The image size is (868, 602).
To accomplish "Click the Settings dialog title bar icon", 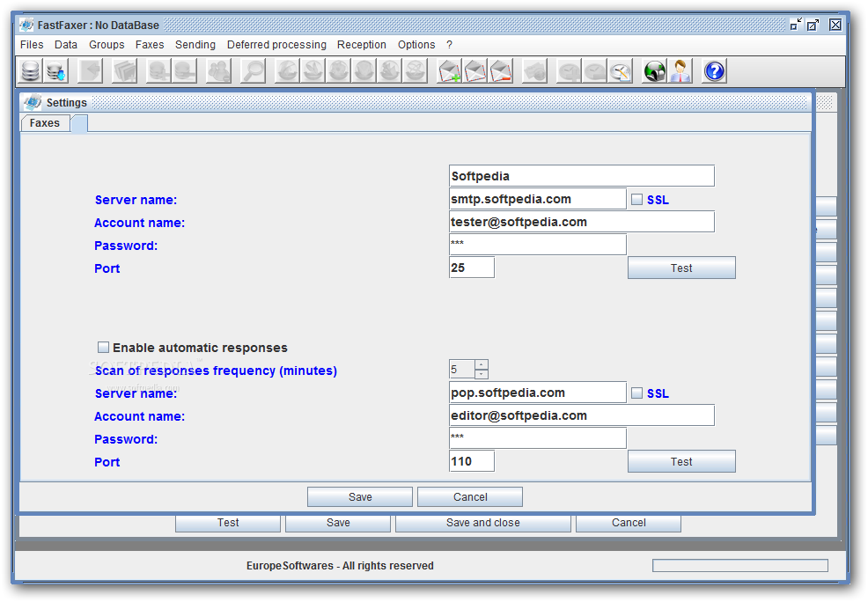I will point(32,102).
